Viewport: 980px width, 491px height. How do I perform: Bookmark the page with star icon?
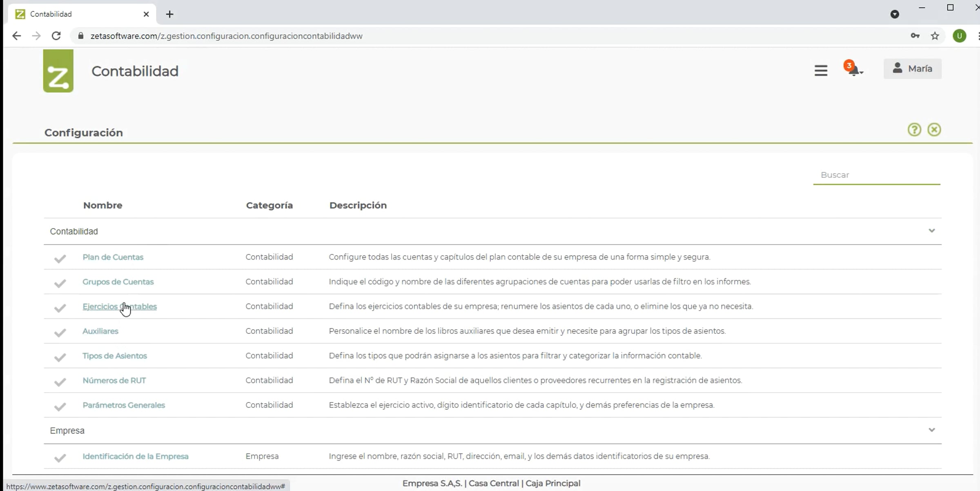click(935, 36)
